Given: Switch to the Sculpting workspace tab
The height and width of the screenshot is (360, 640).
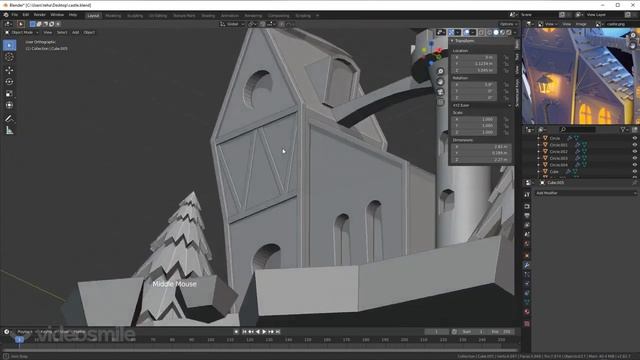Looking at the screenshot, I should pos(135,16).
